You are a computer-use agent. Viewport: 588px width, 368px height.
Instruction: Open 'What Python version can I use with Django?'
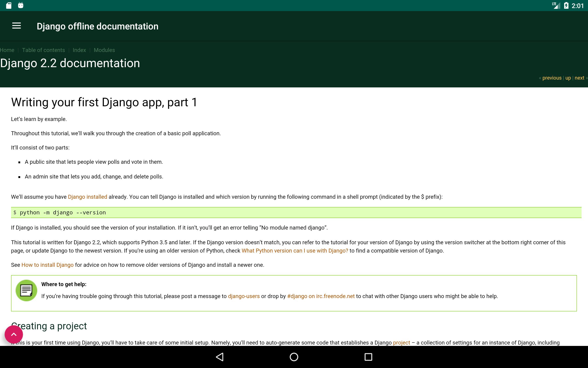click(295, 250)
